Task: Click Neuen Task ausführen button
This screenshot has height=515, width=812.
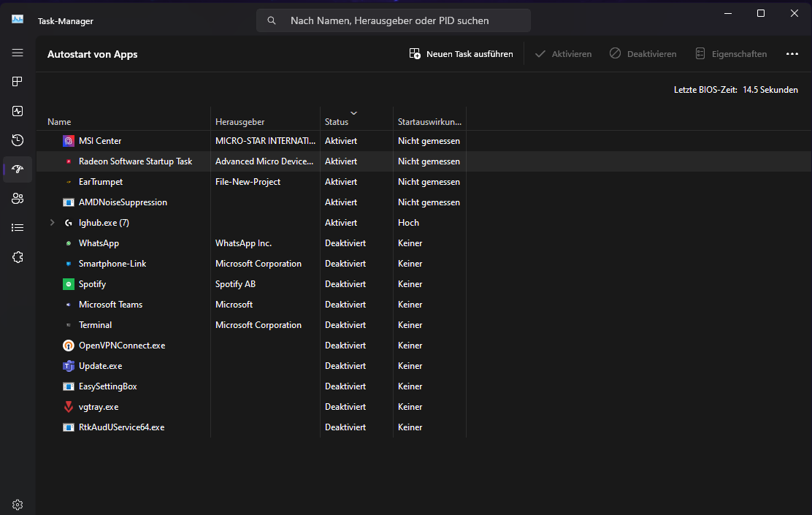Action: (461, 54)
